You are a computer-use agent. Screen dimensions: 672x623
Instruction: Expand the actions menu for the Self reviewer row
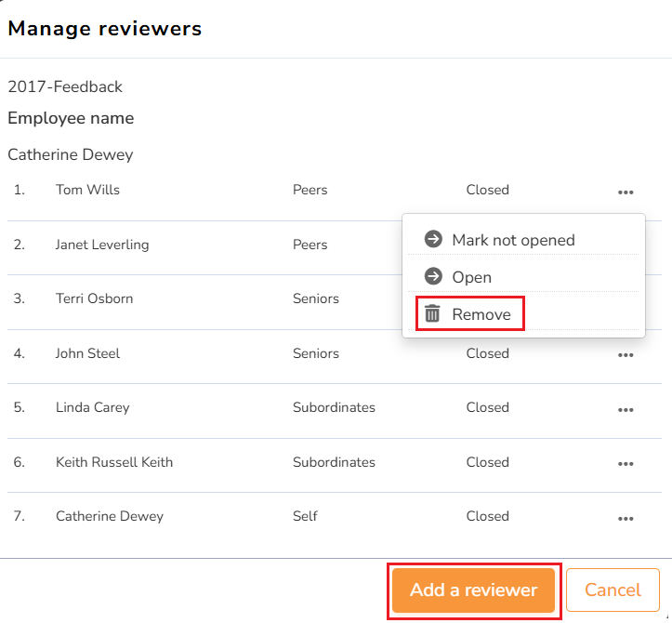pos(626,519)
